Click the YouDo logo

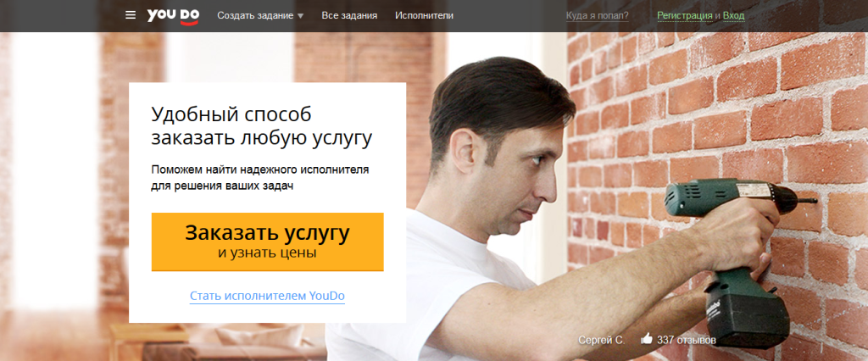[x=173, y=16]
